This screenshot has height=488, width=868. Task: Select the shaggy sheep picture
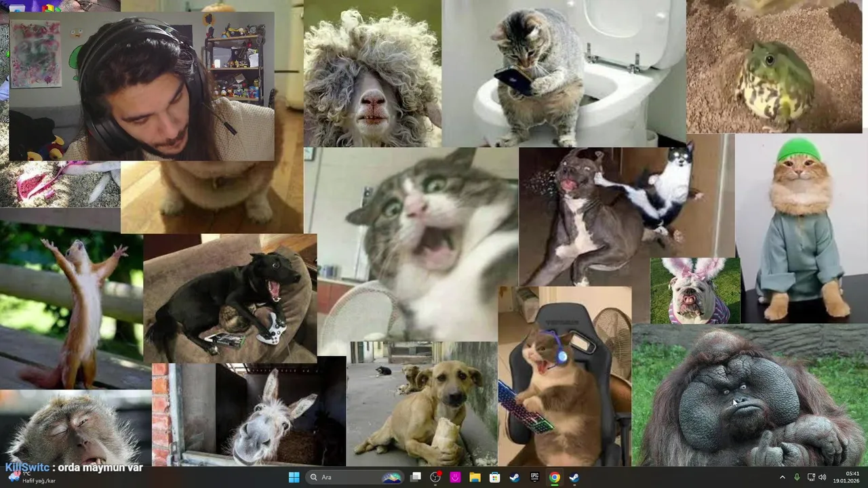coord(372,73)
